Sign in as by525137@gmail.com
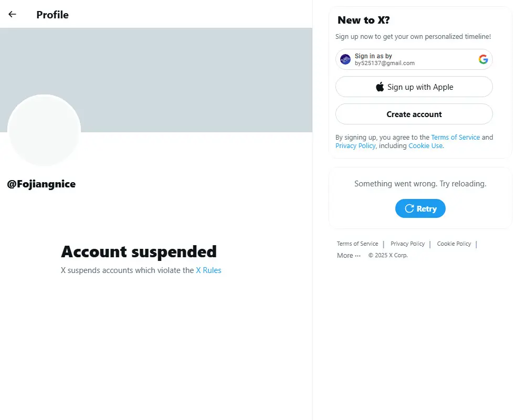This screenshot has height=420, width=516. (414, 59)
